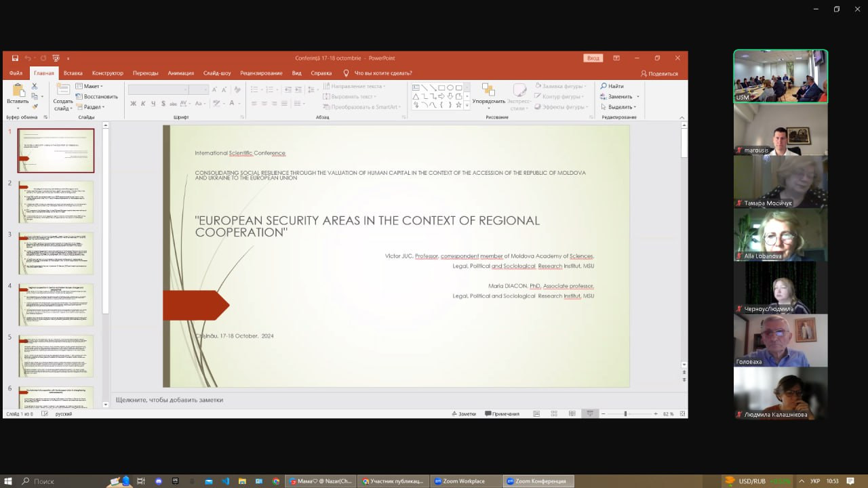Click the Paste (Вставить) clipboard icon
The width and height of the screenshot is (868, 488).
[18, 91]
